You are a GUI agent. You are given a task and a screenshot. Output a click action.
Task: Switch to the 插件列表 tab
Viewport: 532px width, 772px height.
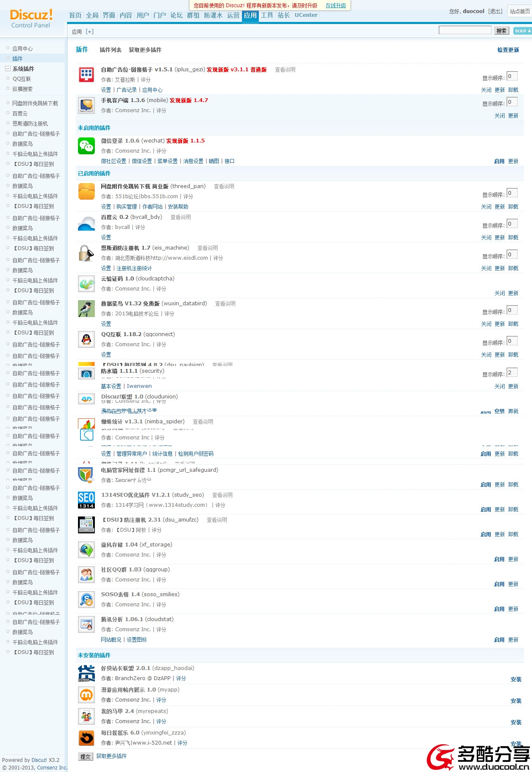(110, 50)
